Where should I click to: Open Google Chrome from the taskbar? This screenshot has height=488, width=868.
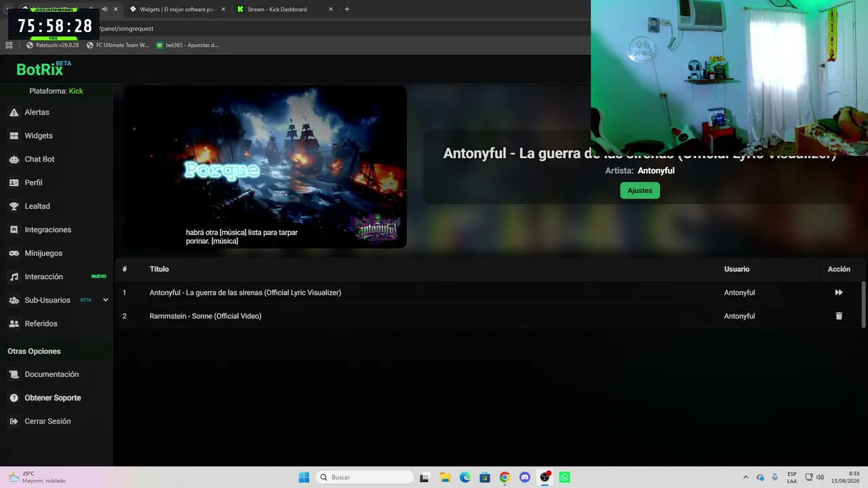[505, 477]
